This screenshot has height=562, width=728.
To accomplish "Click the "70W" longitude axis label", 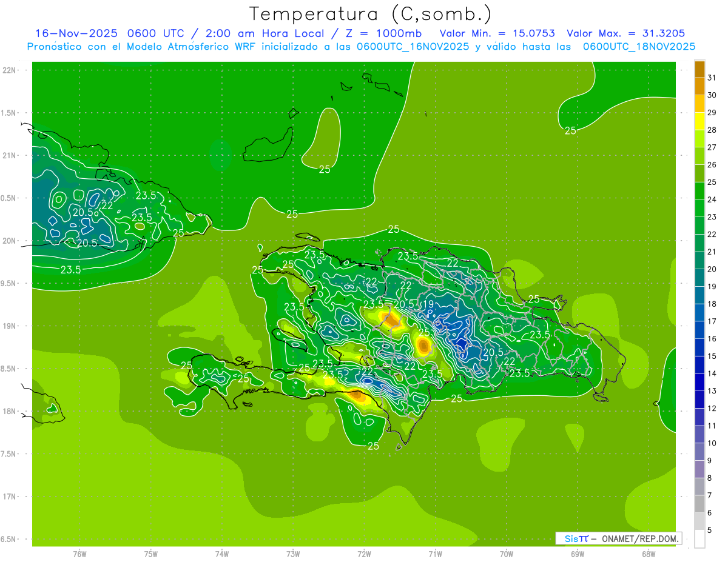I will [x=507, y=554].
